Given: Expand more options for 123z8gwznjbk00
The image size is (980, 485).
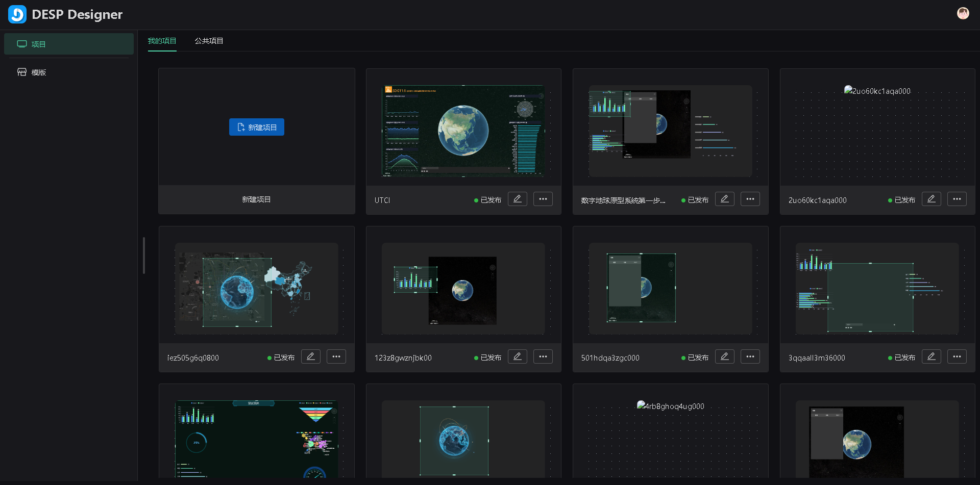Looking at the screenshot, I should [x=543, y=356].
